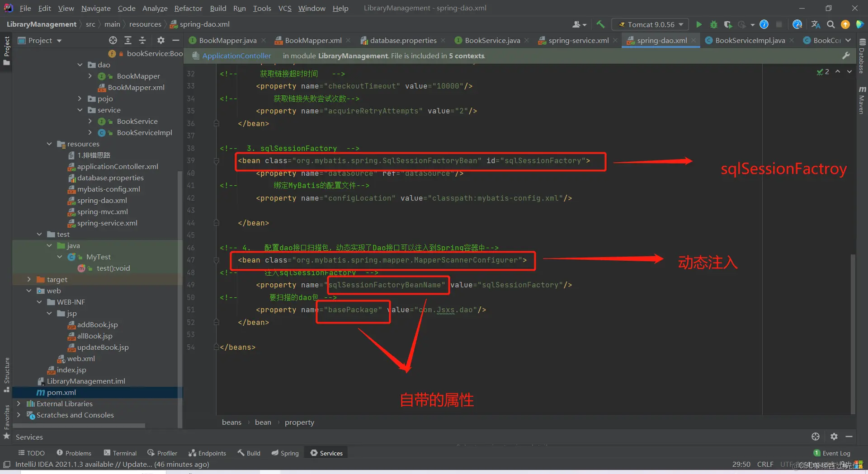The width and height of the screenshot is (868, 474).
Task: Click the wrench icon in editor banner
Action: [846, 56]
